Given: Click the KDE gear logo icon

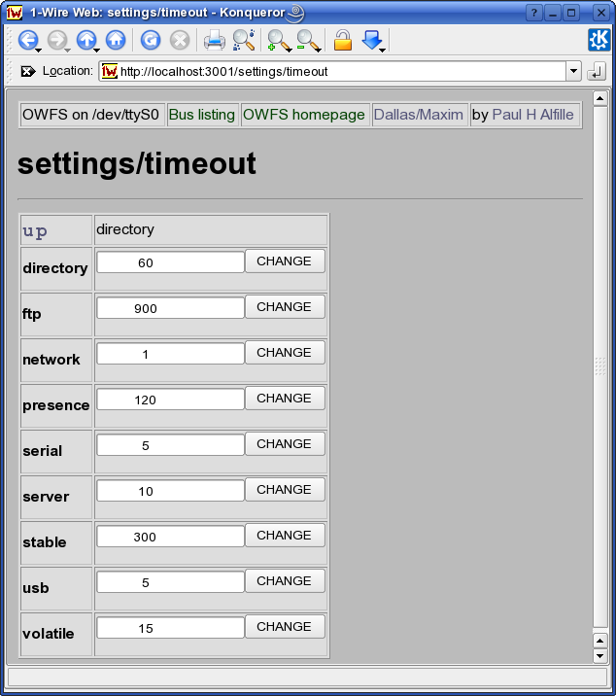Looking at the screenshot, I should (599, 40).
